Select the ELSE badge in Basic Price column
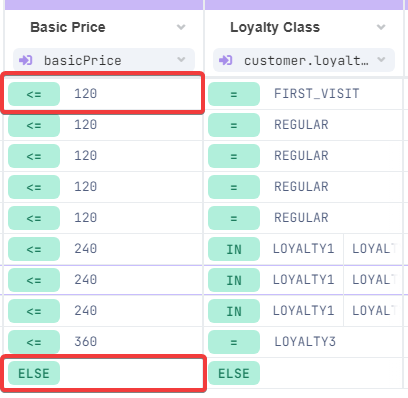 34,373
